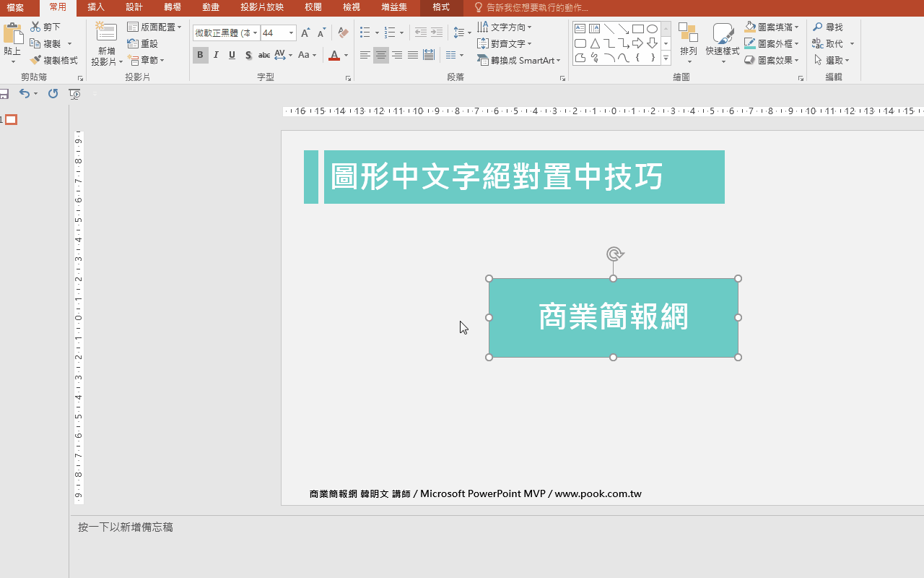Clear all formatting with the eraser icon
The height and width of the screenshot is (578, 924).
coord(344,33)
